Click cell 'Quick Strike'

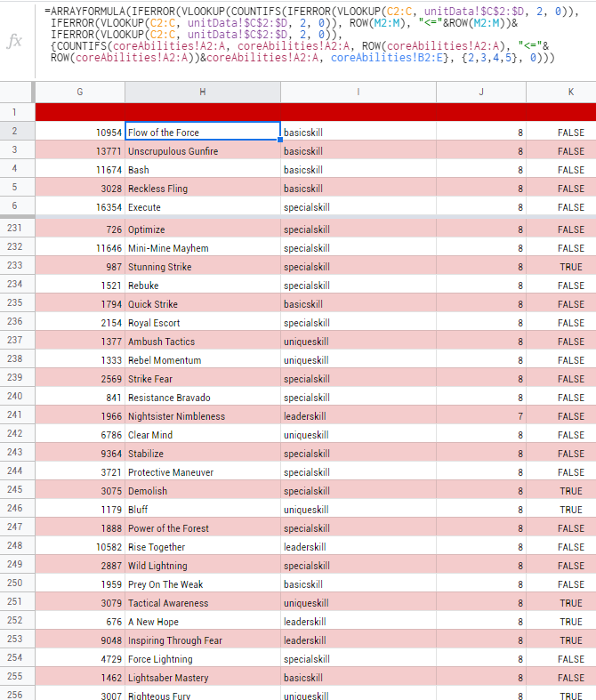tap(203, 304)
